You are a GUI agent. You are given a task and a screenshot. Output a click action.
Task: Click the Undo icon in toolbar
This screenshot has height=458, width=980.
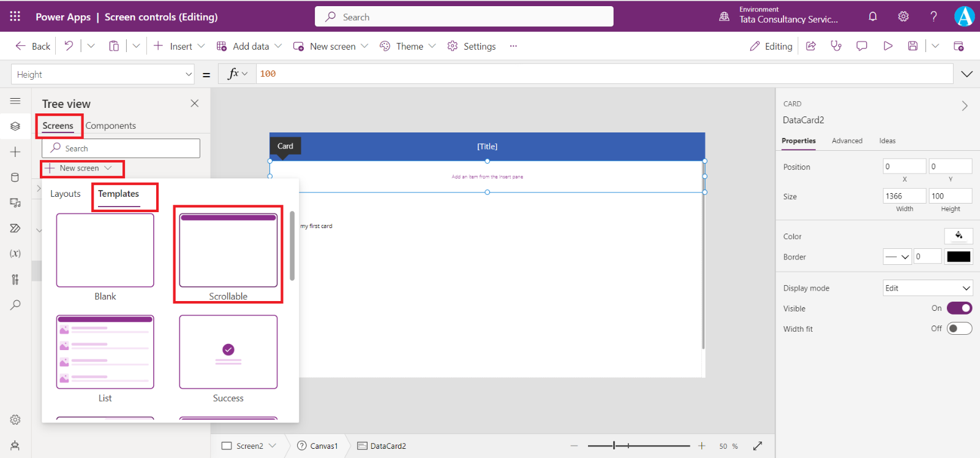pyautogui.click(x=69, y=46)
